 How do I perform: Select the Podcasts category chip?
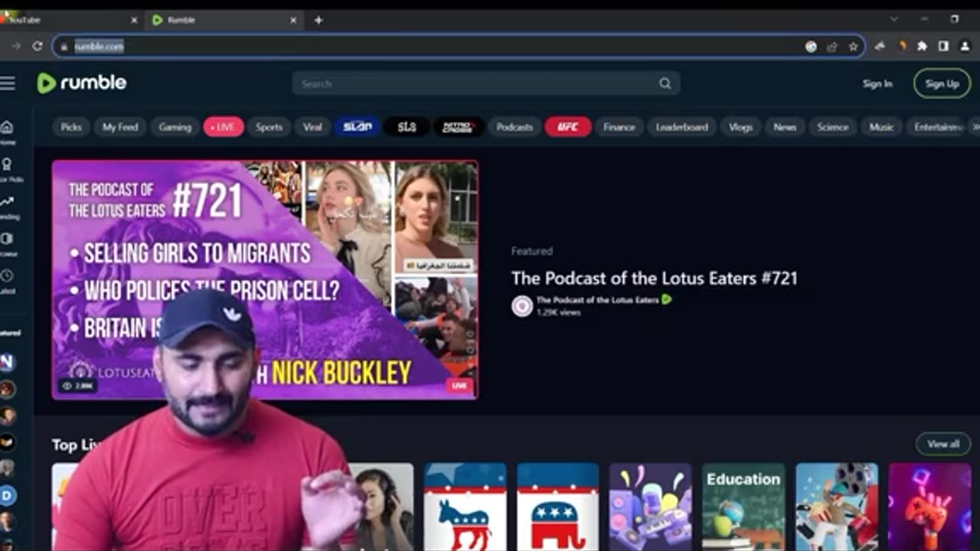pos(514,127)
